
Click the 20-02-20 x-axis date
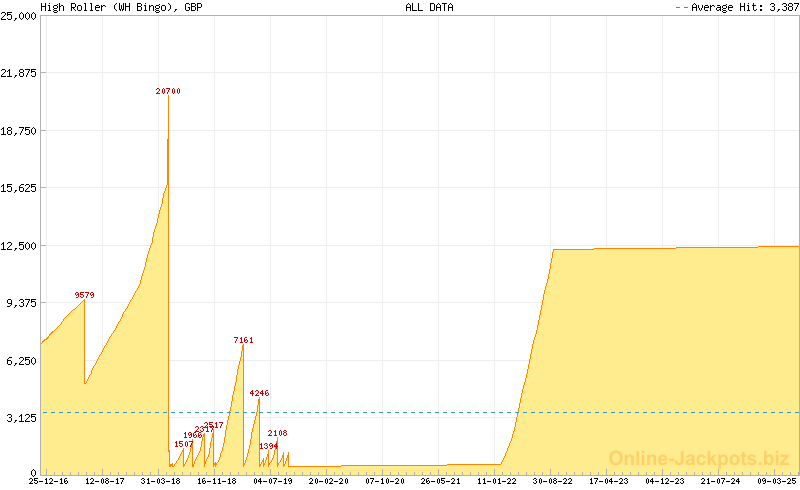click(328, 481)
